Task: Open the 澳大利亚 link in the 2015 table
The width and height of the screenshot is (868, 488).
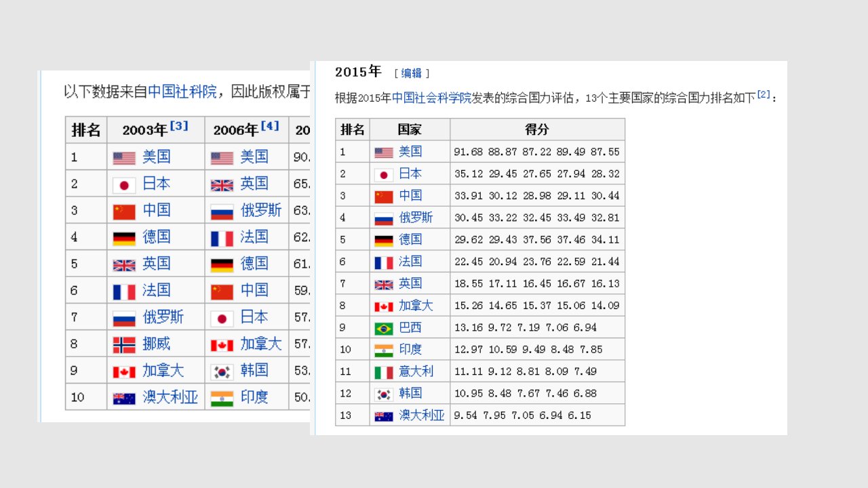Action: pos(421,415)
